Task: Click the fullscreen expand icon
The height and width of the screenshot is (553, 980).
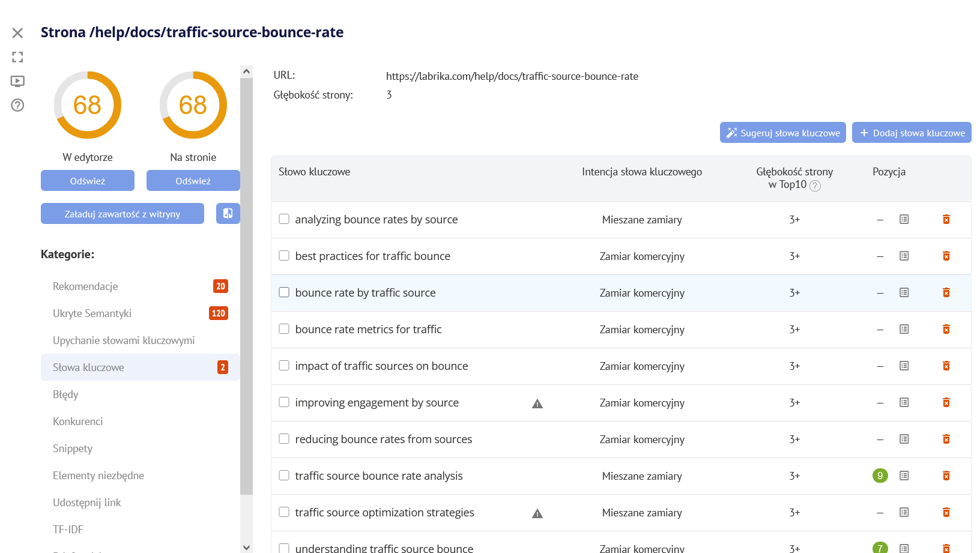Action: pyautogui.click(x=17, y=57)
